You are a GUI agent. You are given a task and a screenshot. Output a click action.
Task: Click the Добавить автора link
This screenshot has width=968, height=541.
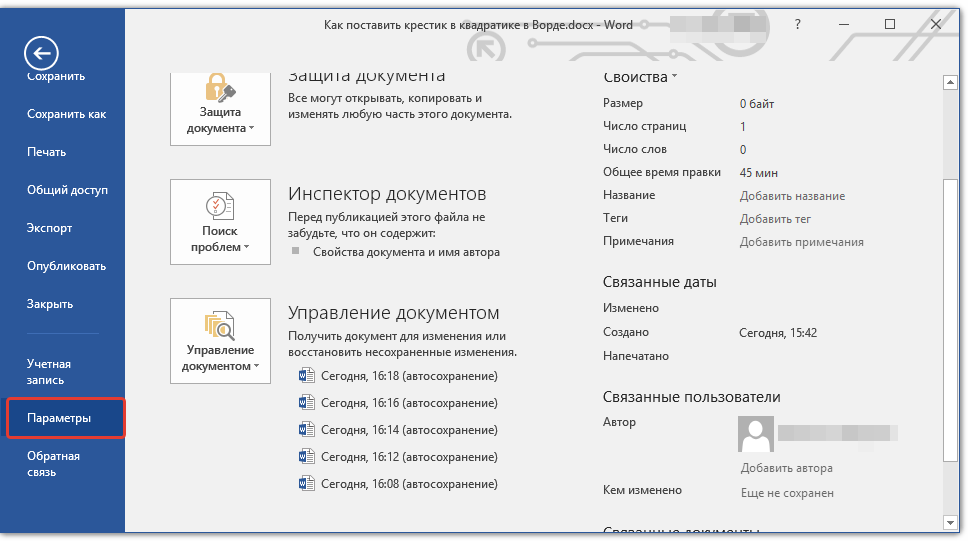pos(786,468)
